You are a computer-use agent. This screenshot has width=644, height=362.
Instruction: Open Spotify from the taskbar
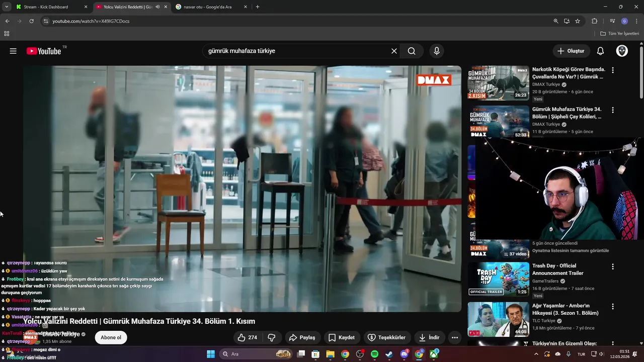(374, 354)
